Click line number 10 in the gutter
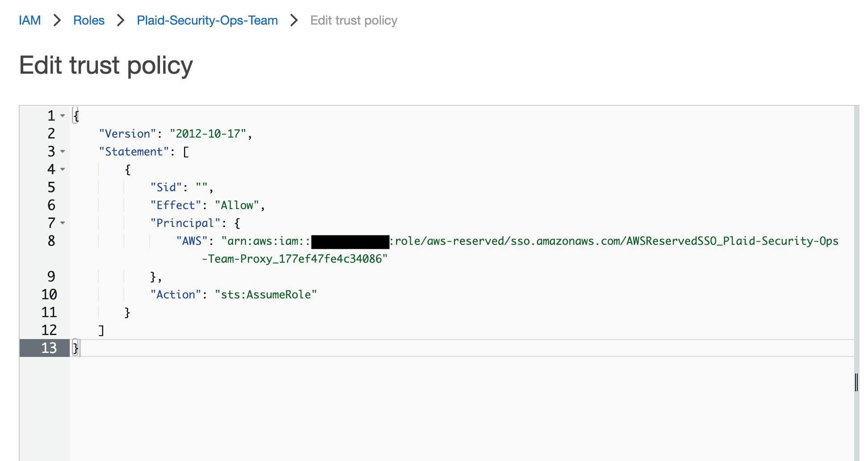Image resolution: width=868 pixels, height=461 pixels. click(49, 294)
